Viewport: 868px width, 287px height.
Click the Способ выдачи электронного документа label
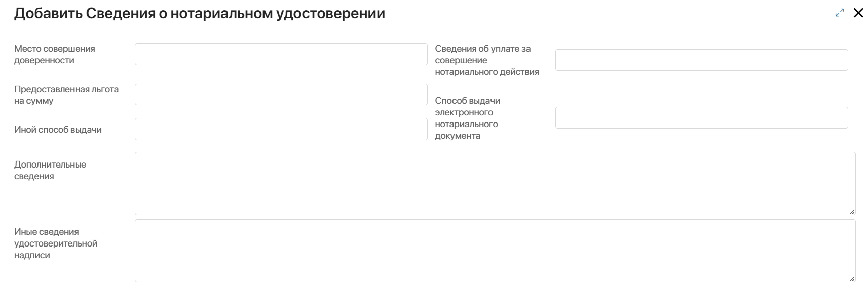[x=468, y=118]
